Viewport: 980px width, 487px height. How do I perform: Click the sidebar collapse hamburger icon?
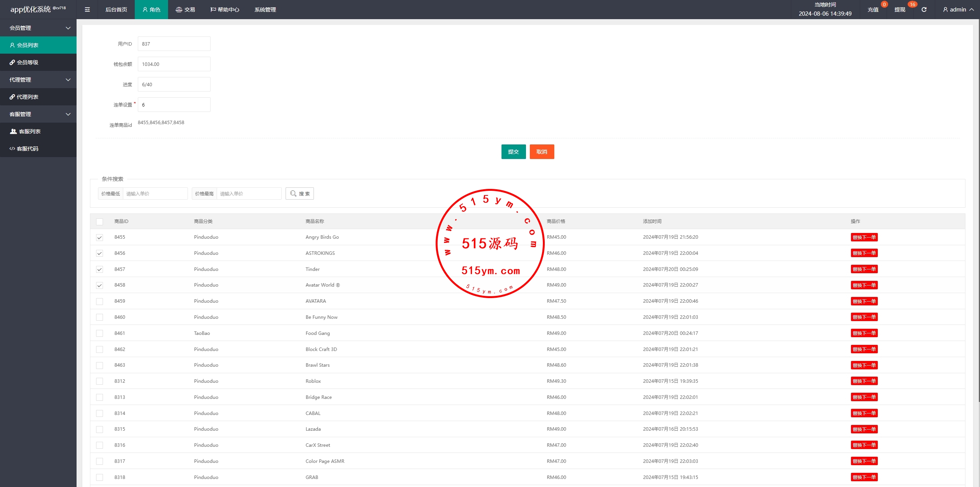[x=87, y=10]
